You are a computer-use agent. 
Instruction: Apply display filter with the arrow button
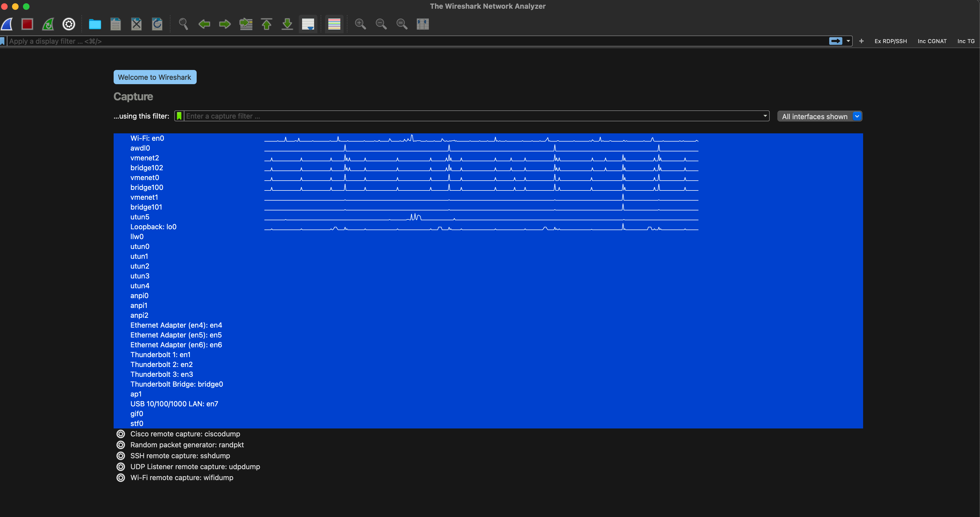coord(836,41)
